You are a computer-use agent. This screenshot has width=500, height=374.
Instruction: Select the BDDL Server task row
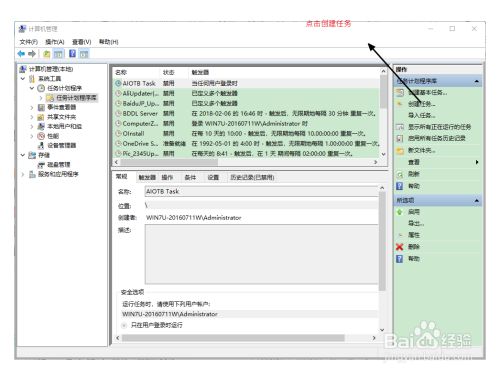coord(246,114)
